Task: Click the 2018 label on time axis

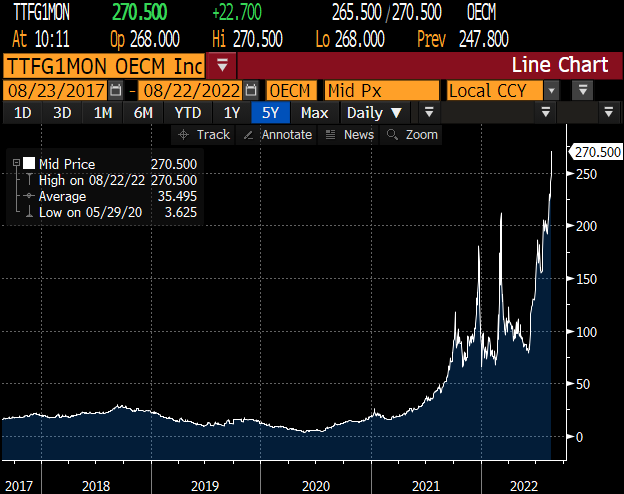Action: coord(96,486)
